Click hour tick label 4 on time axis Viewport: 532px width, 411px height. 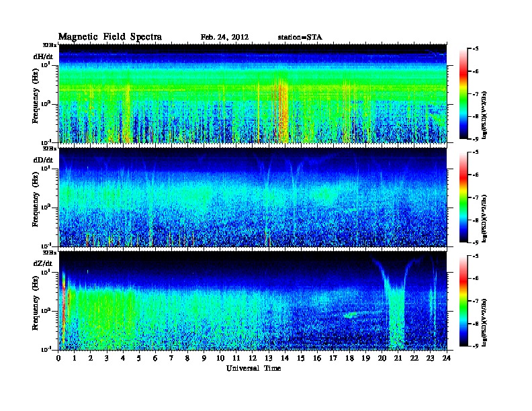pos(123,359)
